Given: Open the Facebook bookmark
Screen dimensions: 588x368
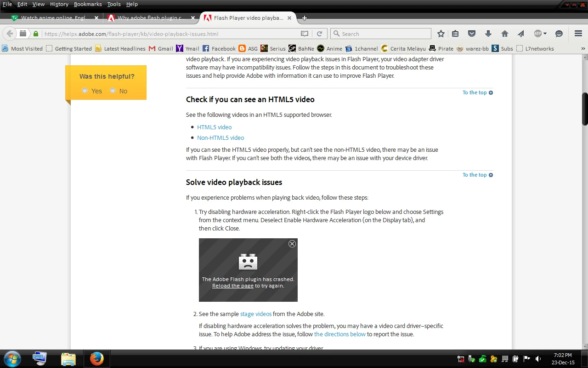Looking at the screenshot, I should (219, 48).
